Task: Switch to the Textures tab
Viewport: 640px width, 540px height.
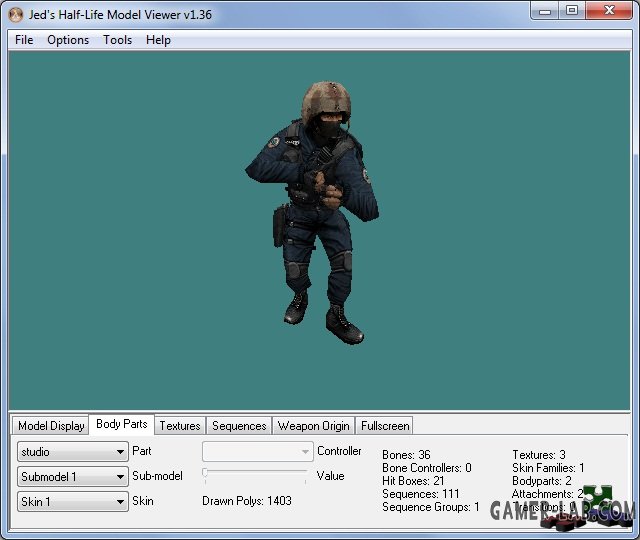Action: click(x=180, y=426)
